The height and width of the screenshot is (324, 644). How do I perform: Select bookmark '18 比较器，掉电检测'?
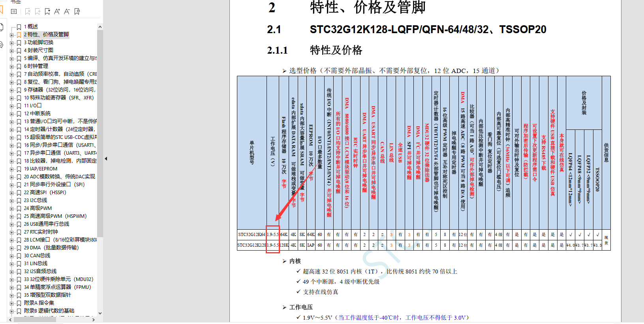[60, 161]
